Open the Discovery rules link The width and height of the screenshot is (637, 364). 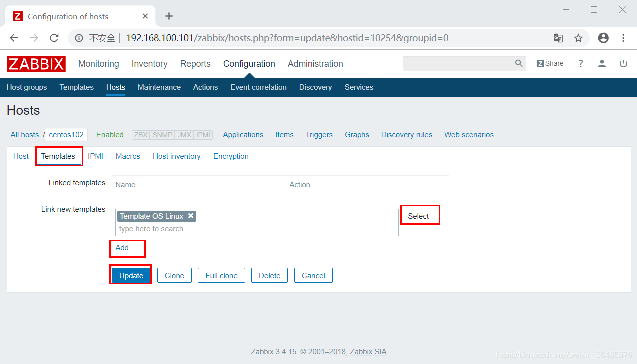pos(407,135)
